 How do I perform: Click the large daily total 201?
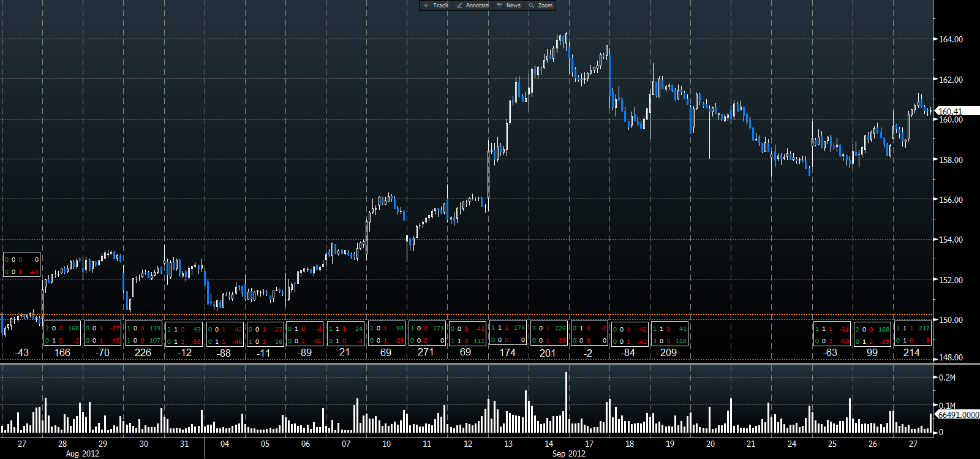(x=548, y=352)
